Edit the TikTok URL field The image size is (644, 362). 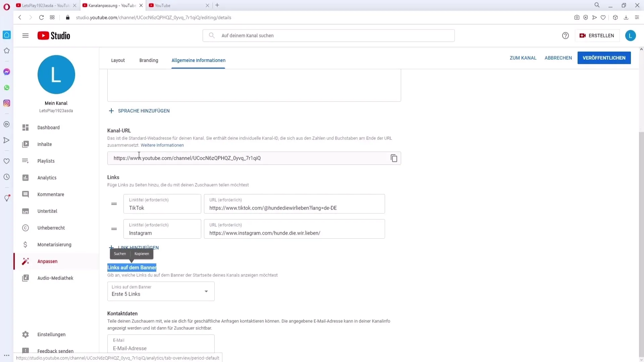(294, 204)
